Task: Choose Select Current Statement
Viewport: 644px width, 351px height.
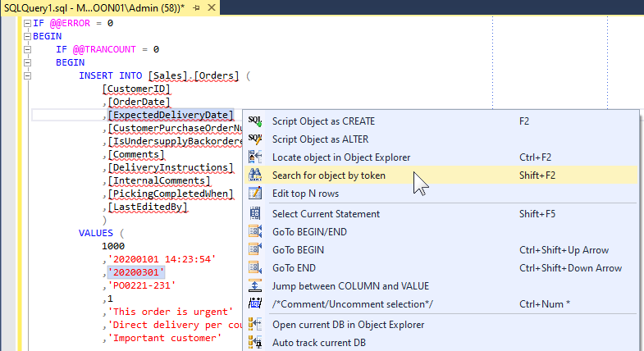Action: pos(441,214)
